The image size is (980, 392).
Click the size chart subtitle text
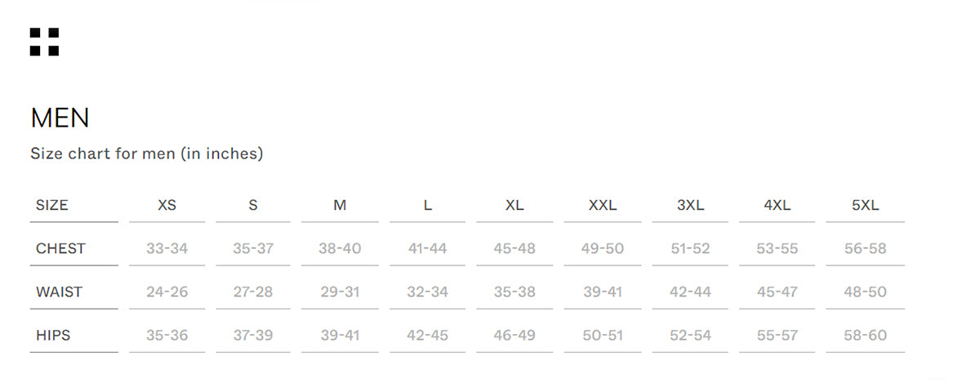click(x=147, y=154)
